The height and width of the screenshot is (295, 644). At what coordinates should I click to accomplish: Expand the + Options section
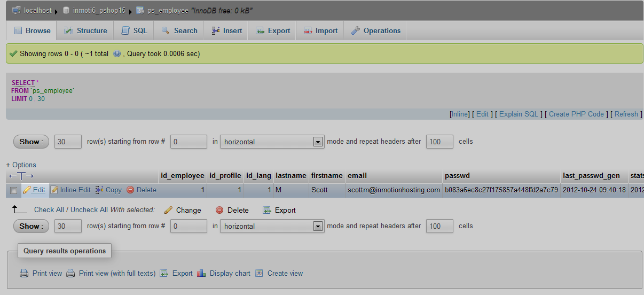[x=21, y=165]
